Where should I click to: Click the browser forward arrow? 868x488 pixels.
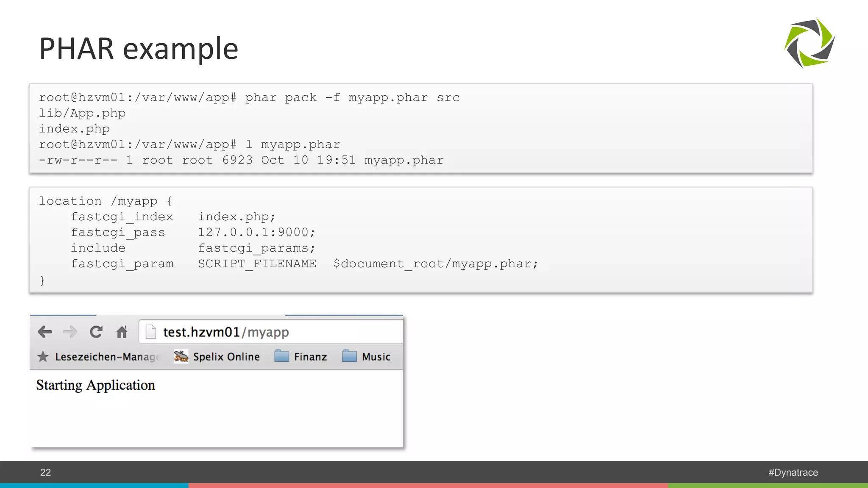click(x=70, y=332)
